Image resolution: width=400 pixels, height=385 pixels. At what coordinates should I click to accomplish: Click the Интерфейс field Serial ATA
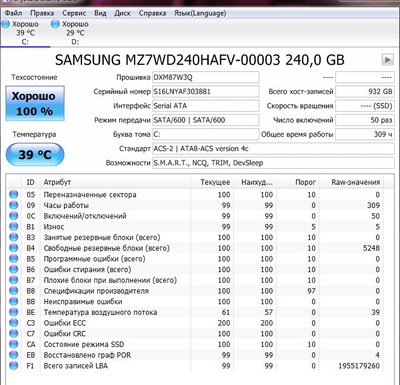pyautogui.click(x=206, y=106)
